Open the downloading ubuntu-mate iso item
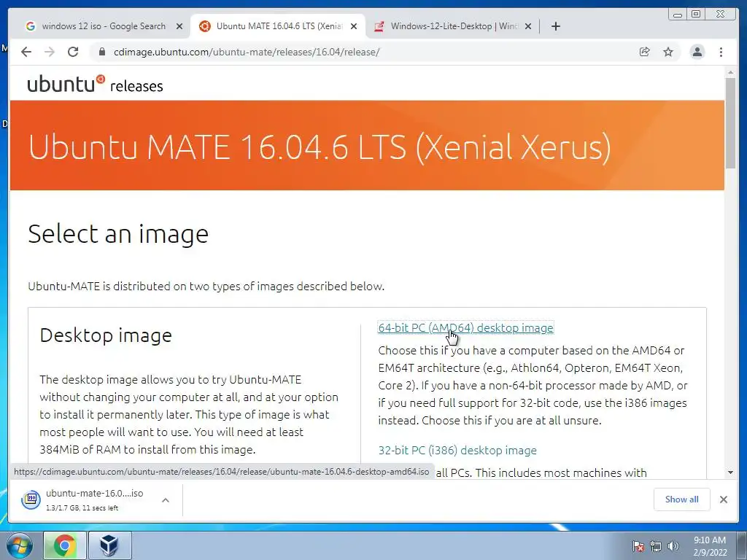Viewport: 747px width, 560px height. [94, 499]
